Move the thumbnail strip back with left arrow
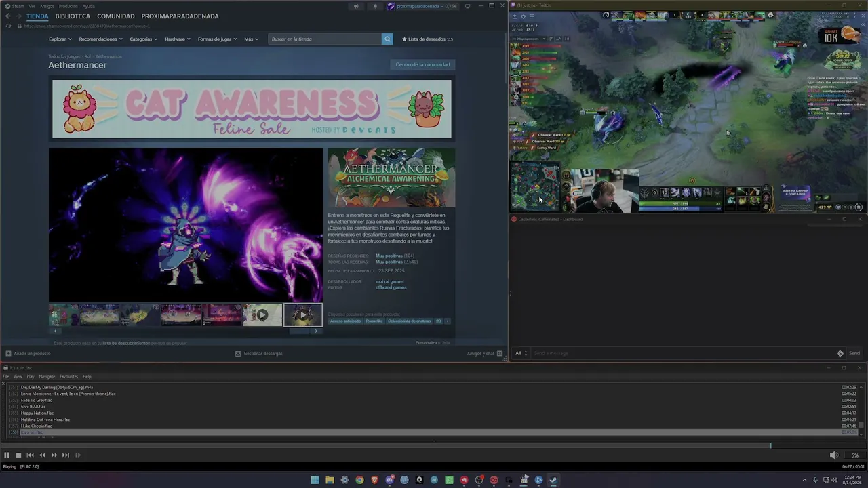This screenshot has width=868, height=488. pos(55,331)
